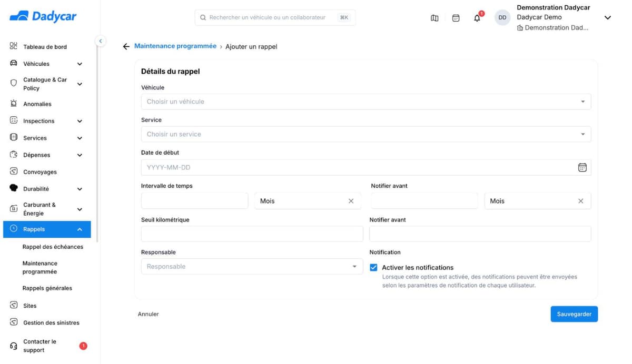This screenshot has height=364, width=632.
Task: Open Maintenance programmée submenu item
Action: (x=39, y=267)
